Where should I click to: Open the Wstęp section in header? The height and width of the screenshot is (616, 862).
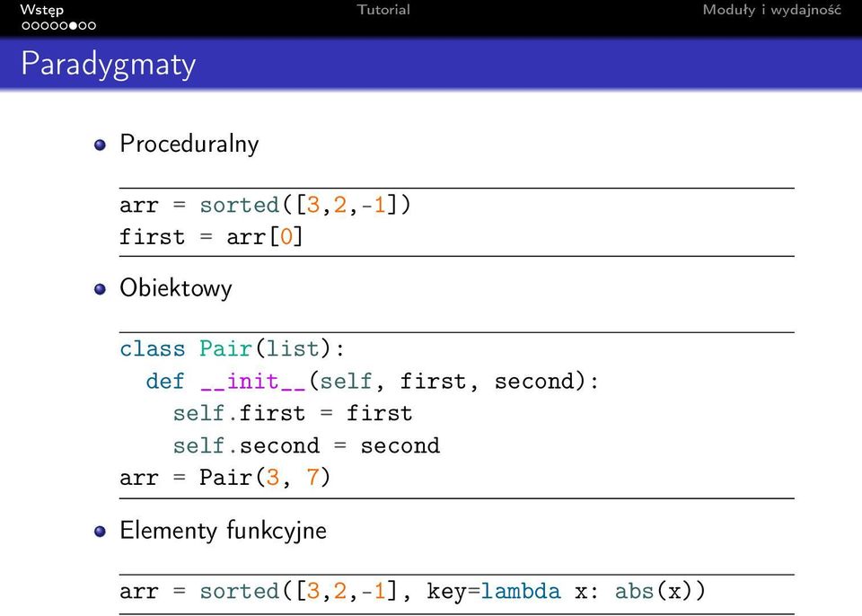tap(42, 10)
